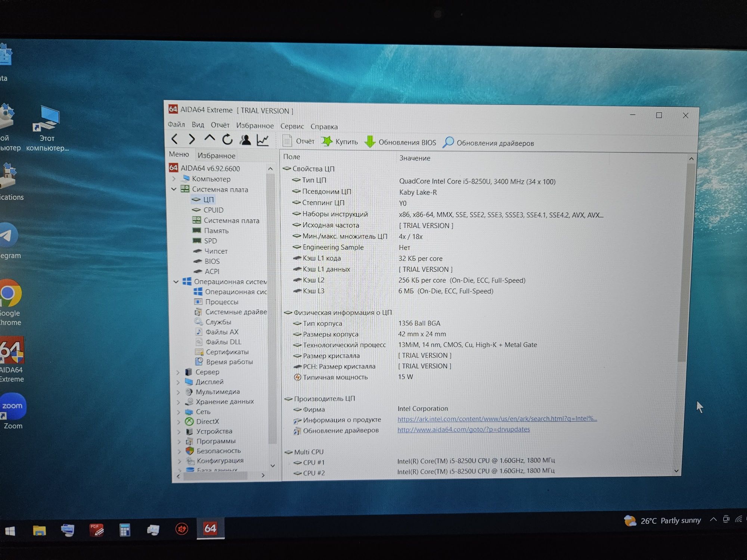
Task: Open the PDF editor from the taskbar
Action: click(x=96, y=530)
